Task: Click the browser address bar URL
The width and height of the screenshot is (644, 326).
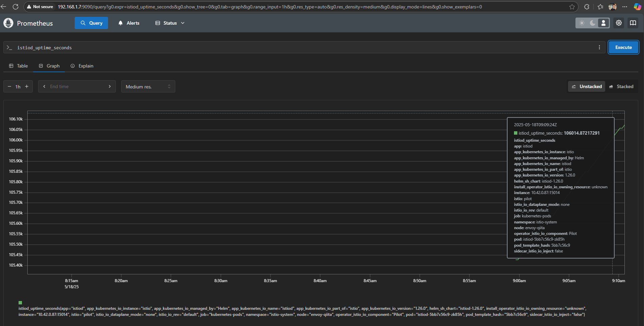Action: [270, 7]
